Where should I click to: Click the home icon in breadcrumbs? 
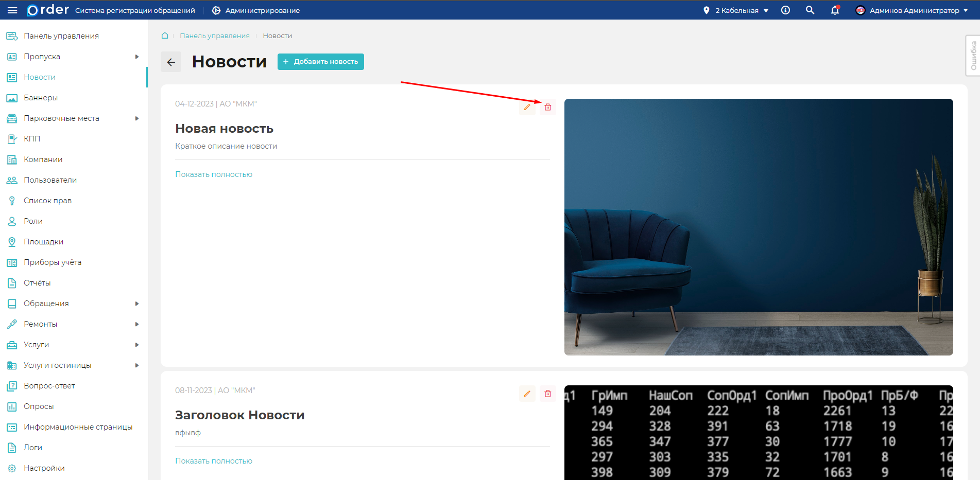pyautogui.click(x=165, y=35)
